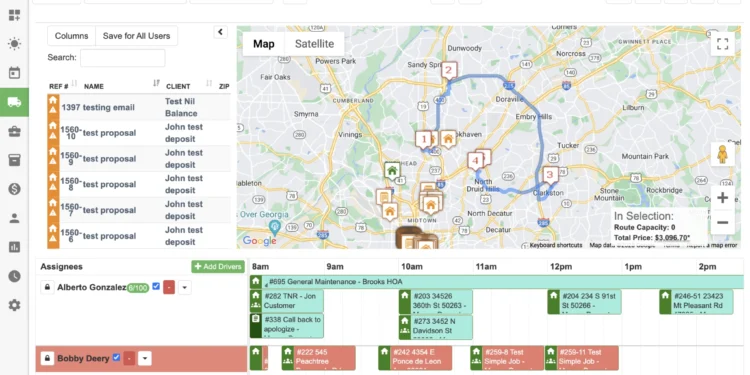Toggle Bobby Deery checkbox
Screen dimensions: 750x375
(x=116, y=357)
